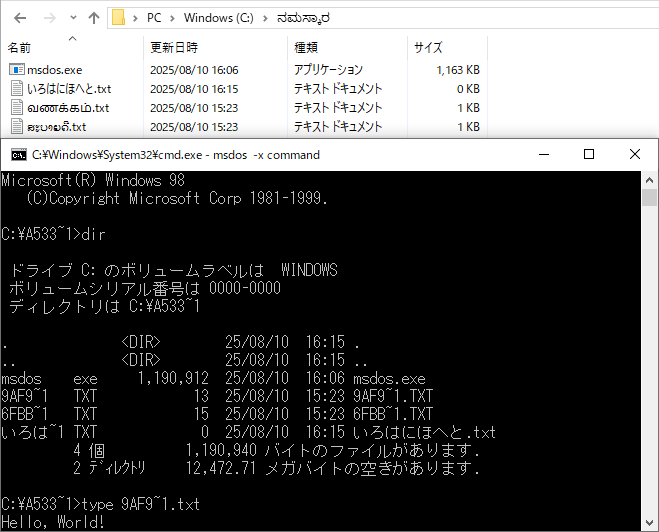Sort files by the サイズ column header
Viewport: 659px width, 532px height.
coord(428,47)
